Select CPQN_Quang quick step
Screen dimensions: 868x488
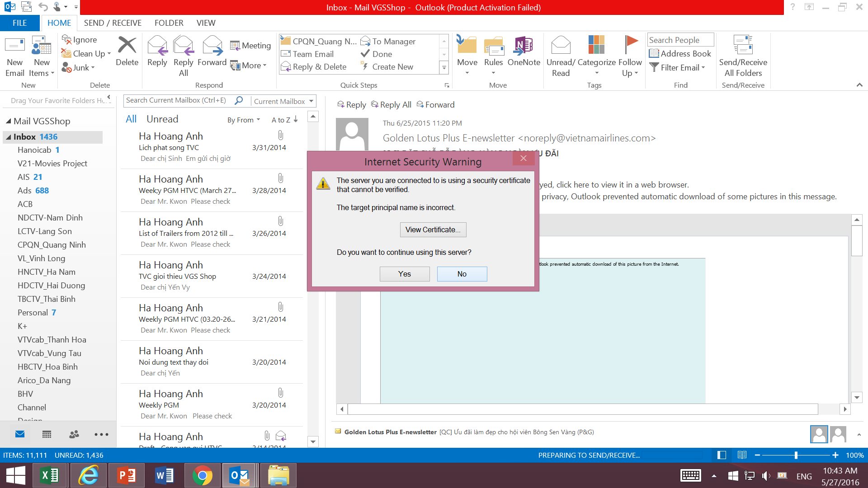(319, 41)
